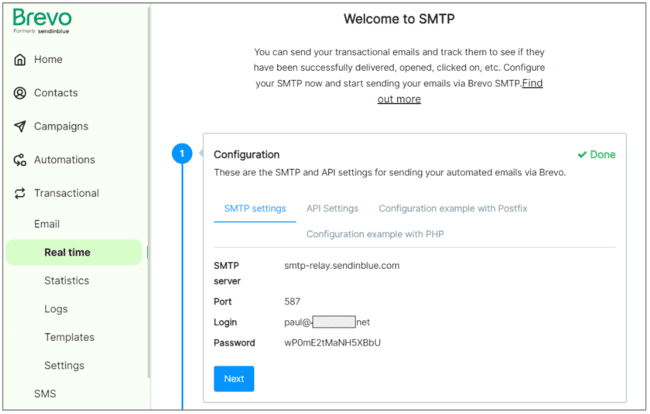This screenshot has width=650, height=414.
Task: Click the Port field label
Action: point(223,302)
